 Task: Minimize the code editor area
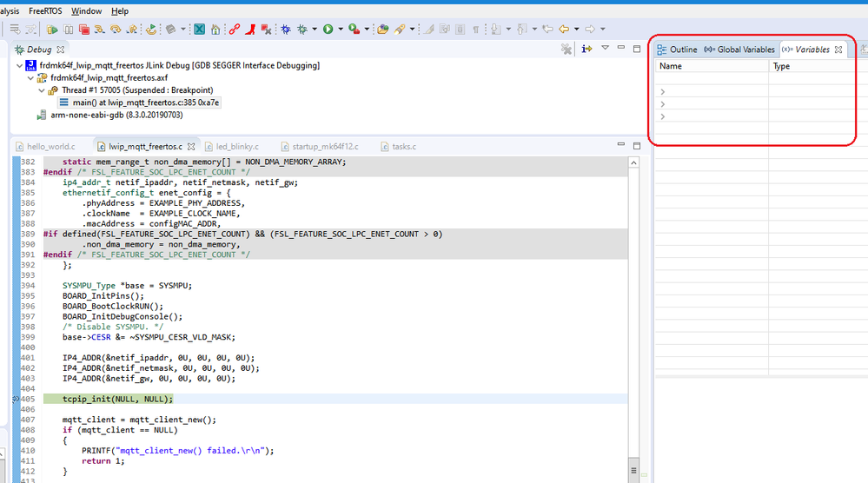[621, 145]
